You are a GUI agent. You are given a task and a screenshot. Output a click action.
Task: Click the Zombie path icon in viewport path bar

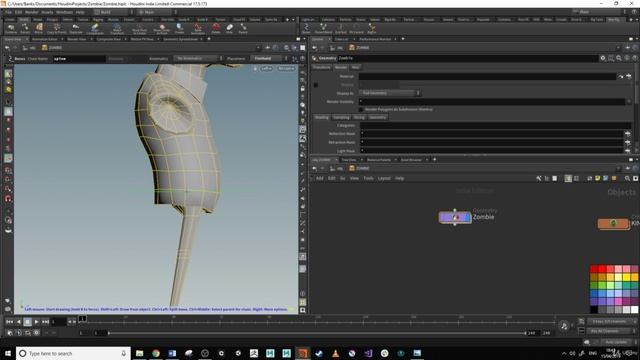(x=44, y=48)
